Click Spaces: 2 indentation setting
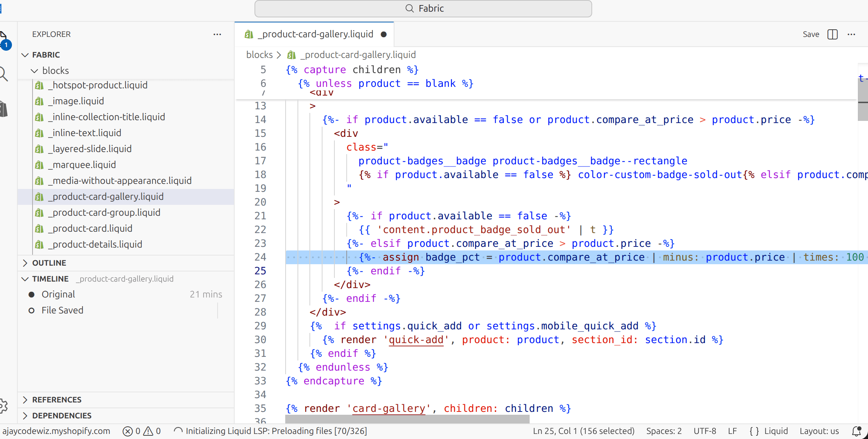868x439 pixels. [664, 431]
